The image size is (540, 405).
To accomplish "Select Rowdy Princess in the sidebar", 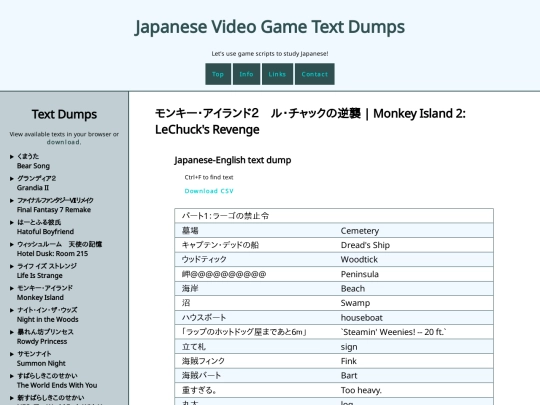I will (x=45, y=337).
